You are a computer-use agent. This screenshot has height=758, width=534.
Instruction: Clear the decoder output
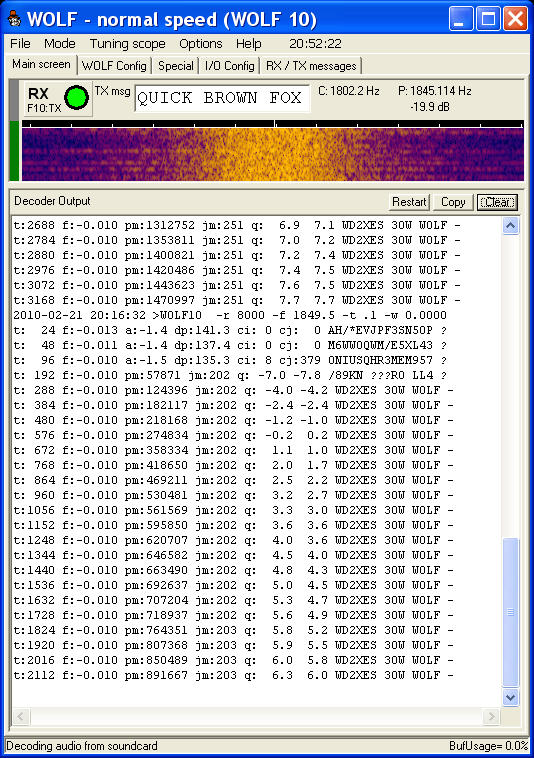[x=497, y=202]
